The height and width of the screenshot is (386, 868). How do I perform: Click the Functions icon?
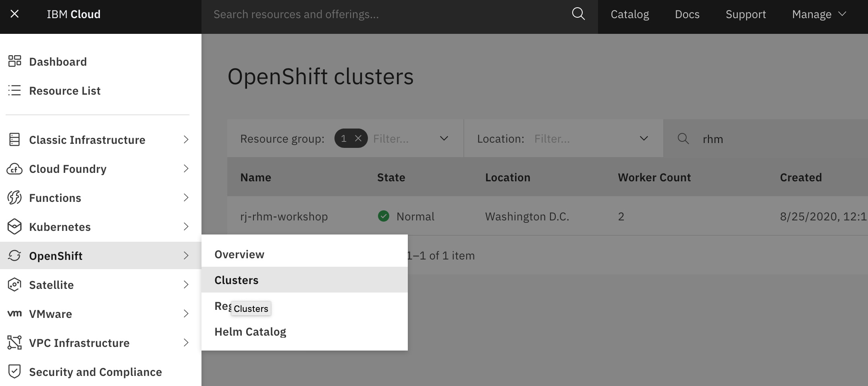tap(15, 197)
